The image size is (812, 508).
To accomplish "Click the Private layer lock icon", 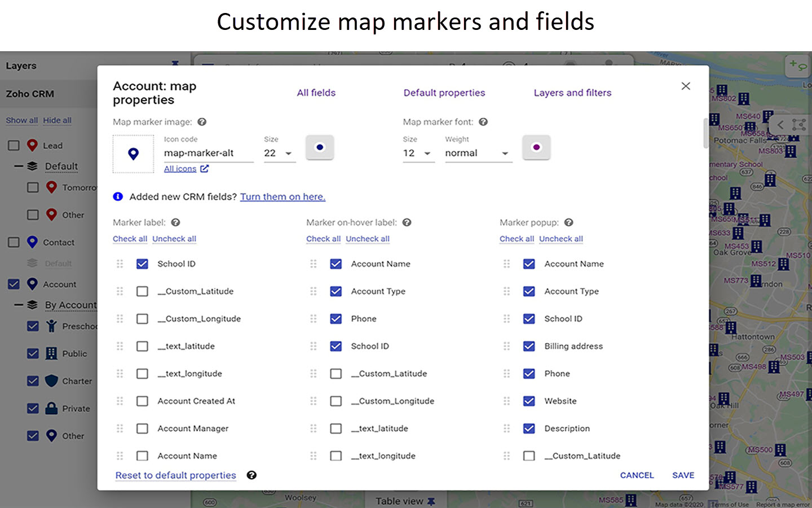I will 52,408.
